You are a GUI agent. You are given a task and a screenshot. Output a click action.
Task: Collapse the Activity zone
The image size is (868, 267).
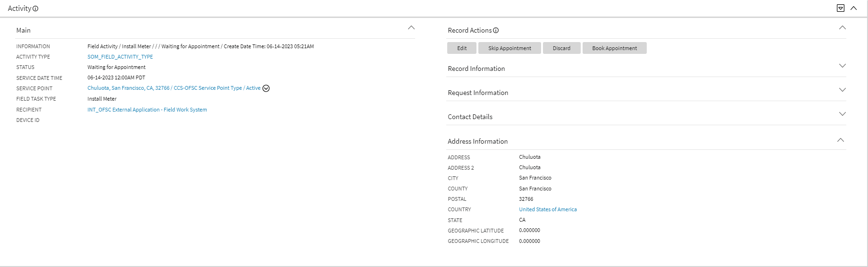[853, 8]
